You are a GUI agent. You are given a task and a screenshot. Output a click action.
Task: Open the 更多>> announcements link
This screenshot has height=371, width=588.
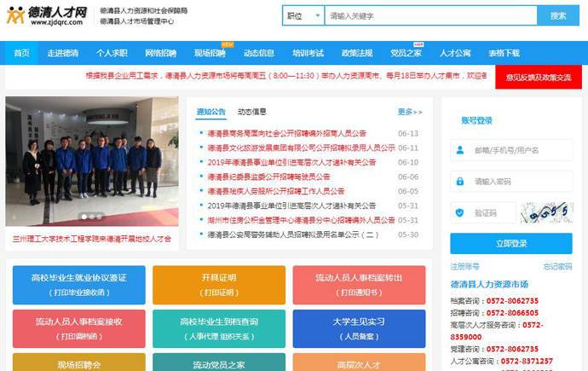tap(409, 112)
